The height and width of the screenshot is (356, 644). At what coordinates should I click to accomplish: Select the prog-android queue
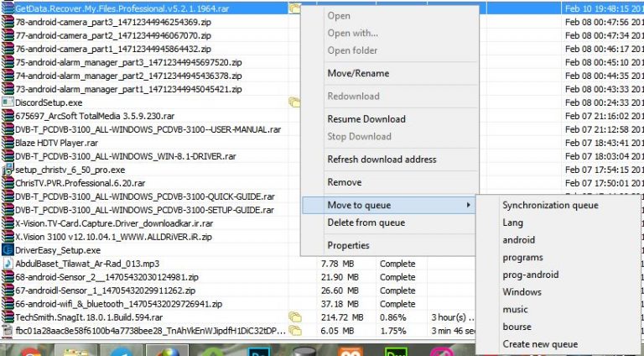pos(530,275)
